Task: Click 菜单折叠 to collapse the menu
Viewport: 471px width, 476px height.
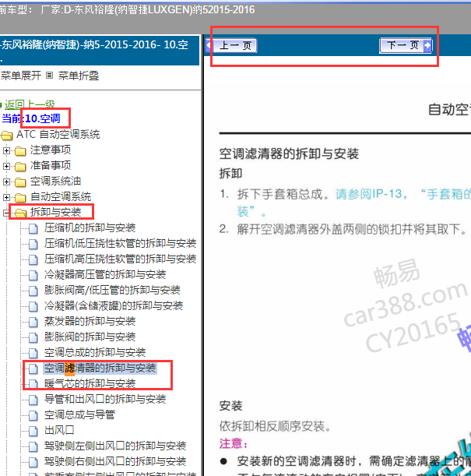Action: pyautogui.click(x=79, y=76)
